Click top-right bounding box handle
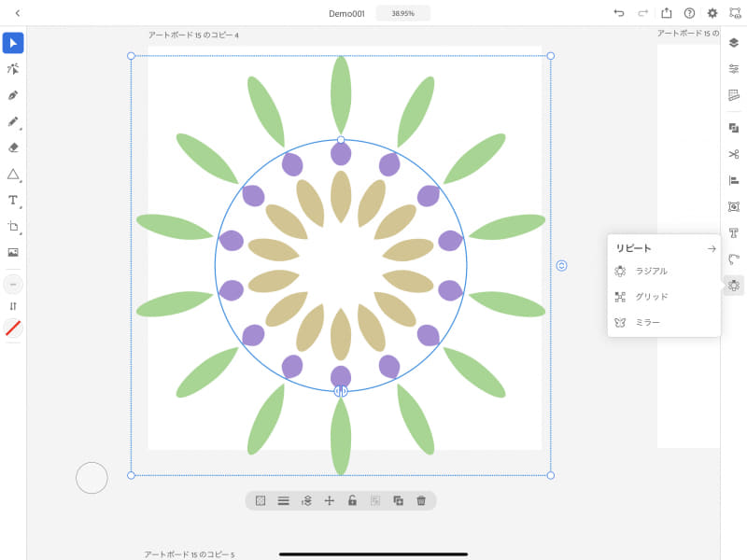The width and height of the screenshot is (747, 560). click(x=551, y=56)
